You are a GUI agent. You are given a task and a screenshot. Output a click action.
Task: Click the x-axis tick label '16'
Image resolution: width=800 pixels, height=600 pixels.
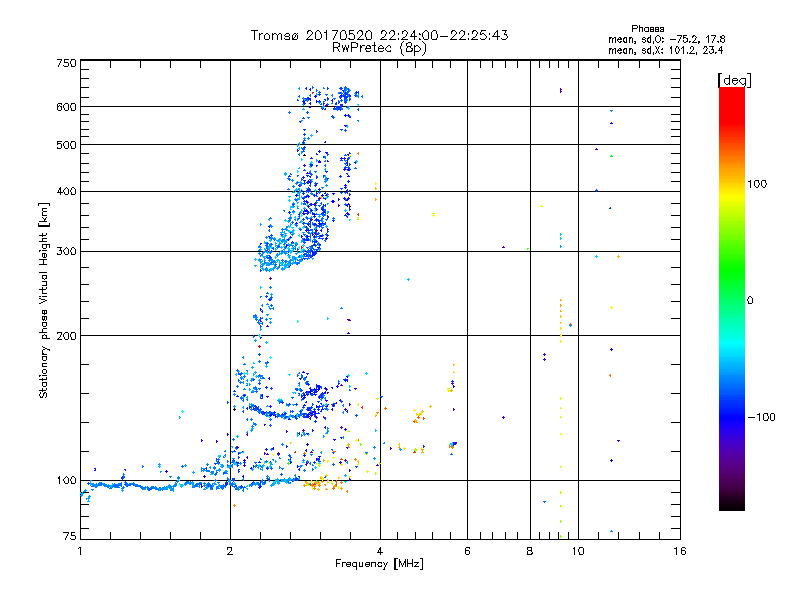click(x=680, y=551)
